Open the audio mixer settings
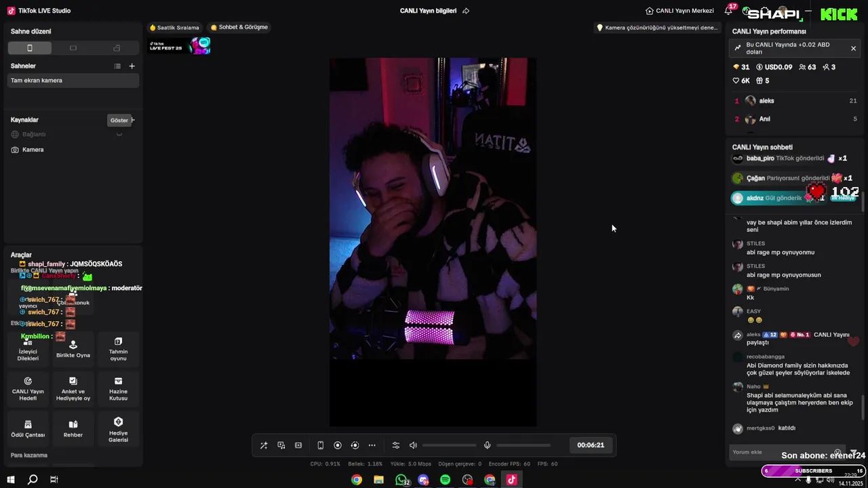The width and height of the screenshot is (868, 488). pos(396,445)
